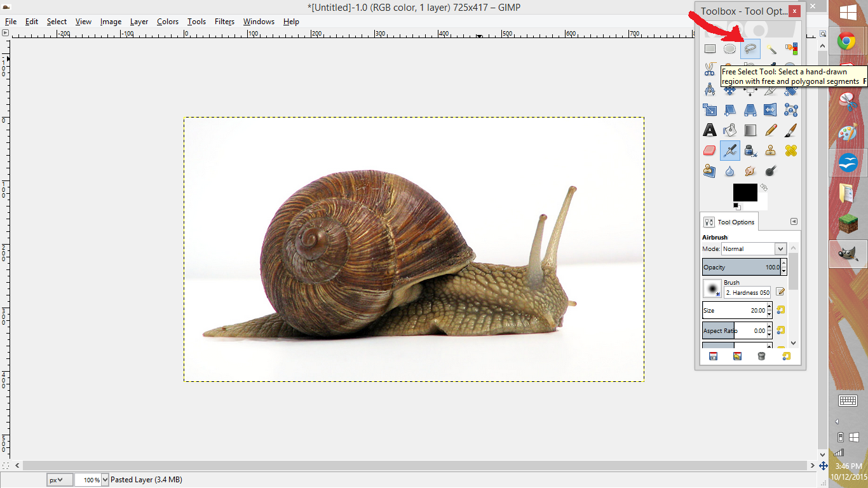
Task: Open Google Chrome from the Windows sidebar
Action: click(848, 42)
